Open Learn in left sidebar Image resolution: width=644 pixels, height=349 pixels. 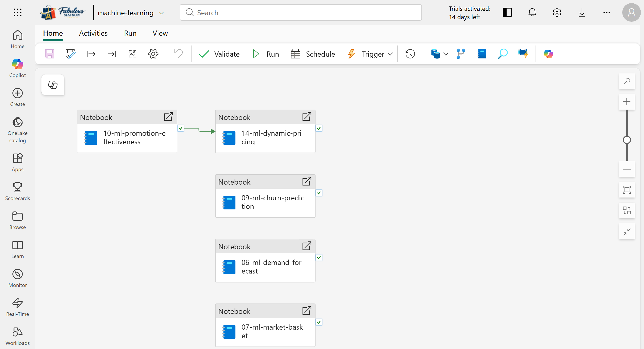[18, 249]
